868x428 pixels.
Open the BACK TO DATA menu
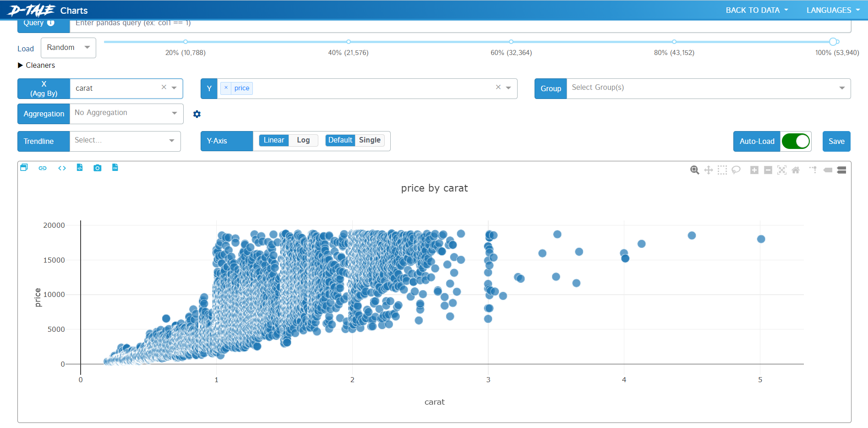[757, 10]
